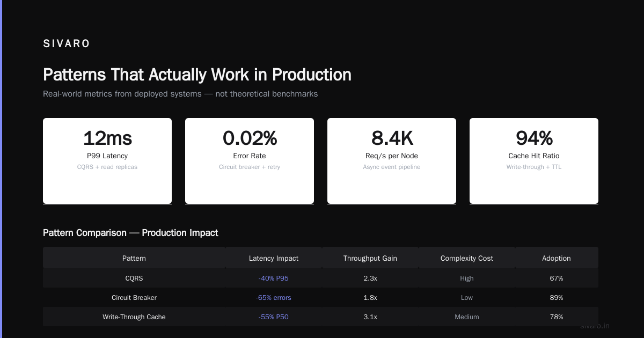Click the 94% Cache Hit Ratio card
This screenshot has width=644, height=338.
(x=534, y=161)
